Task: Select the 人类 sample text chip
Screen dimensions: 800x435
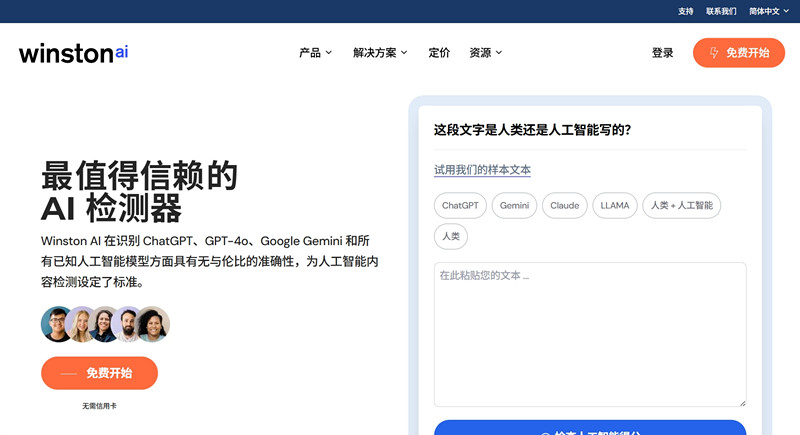Action: coord(451,237)
